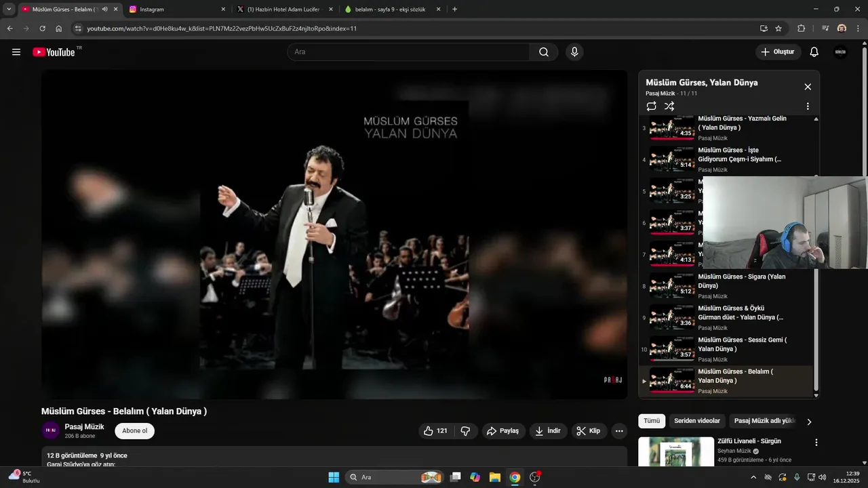Go back with the browser back arrow
868x488 pixels.
coord(9,28)
